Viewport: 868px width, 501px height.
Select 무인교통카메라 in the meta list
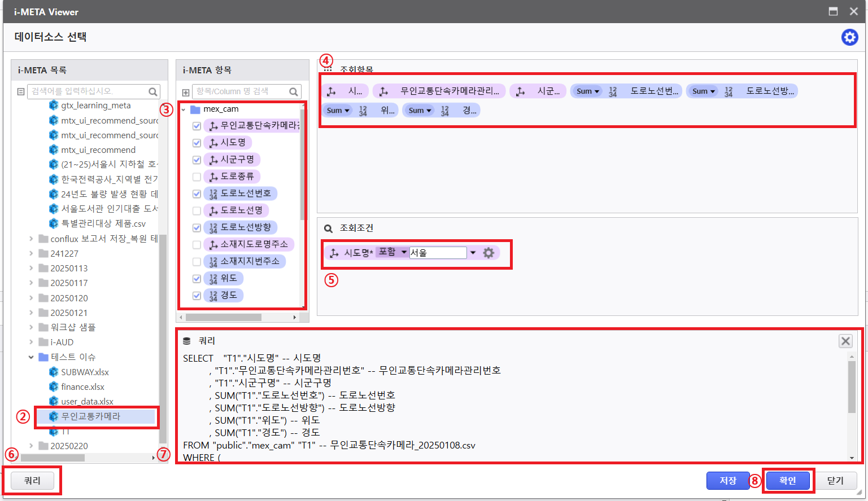point(90,416)
